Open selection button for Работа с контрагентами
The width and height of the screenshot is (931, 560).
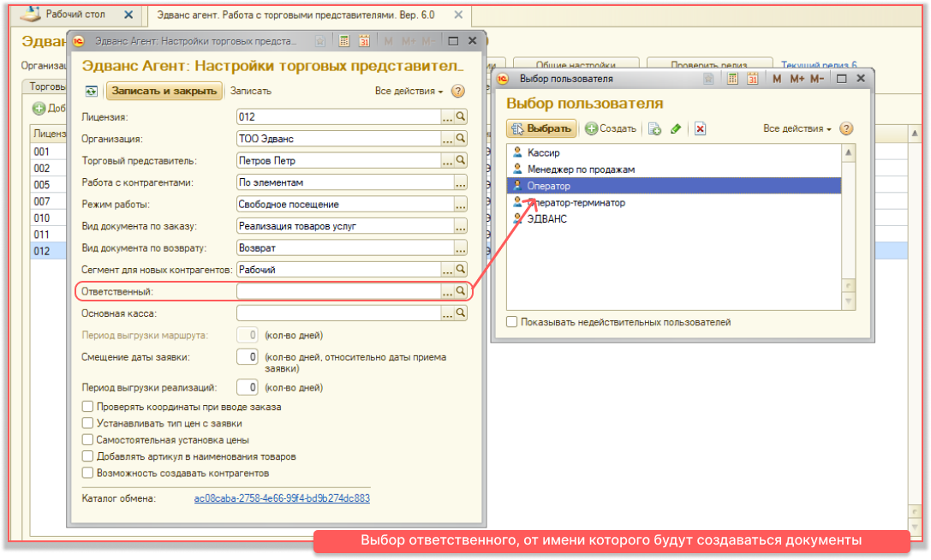tap(461, 183)
